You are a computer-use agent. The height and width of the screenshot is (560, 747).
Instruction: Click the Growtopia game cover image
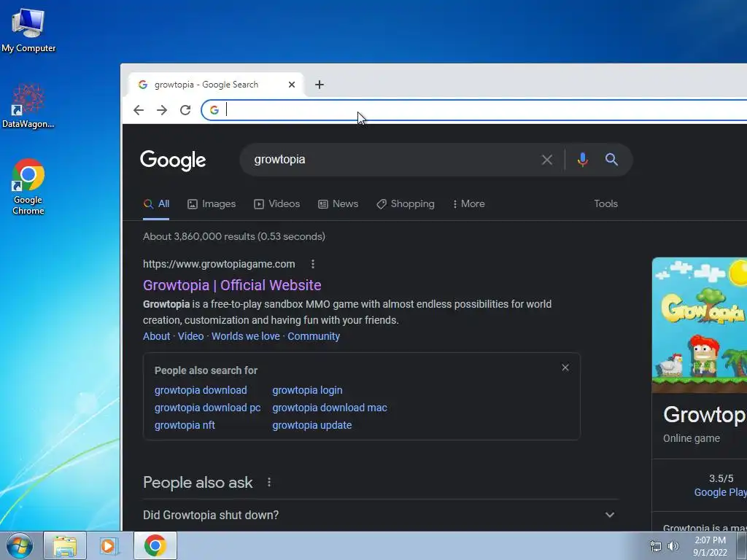coord(700,325)
